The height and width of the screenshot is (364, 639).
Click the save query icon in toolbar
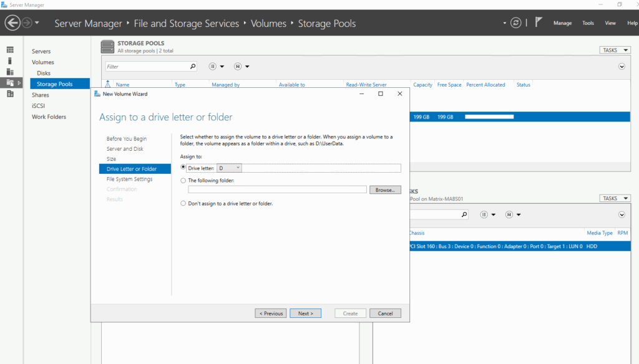(238, 66)
